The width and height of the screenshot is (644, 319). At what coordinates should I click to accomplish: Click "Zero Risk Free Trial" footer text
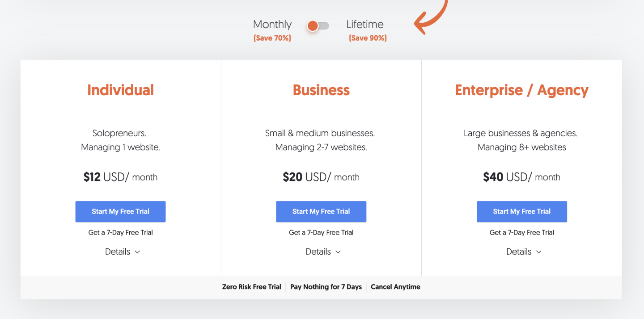252,287
